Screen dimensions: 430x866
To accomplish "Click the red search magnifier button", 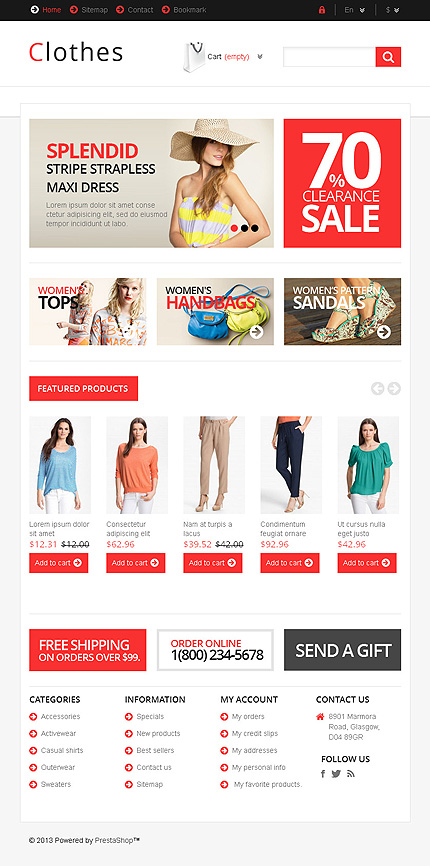I will click(x=388, y=57).
